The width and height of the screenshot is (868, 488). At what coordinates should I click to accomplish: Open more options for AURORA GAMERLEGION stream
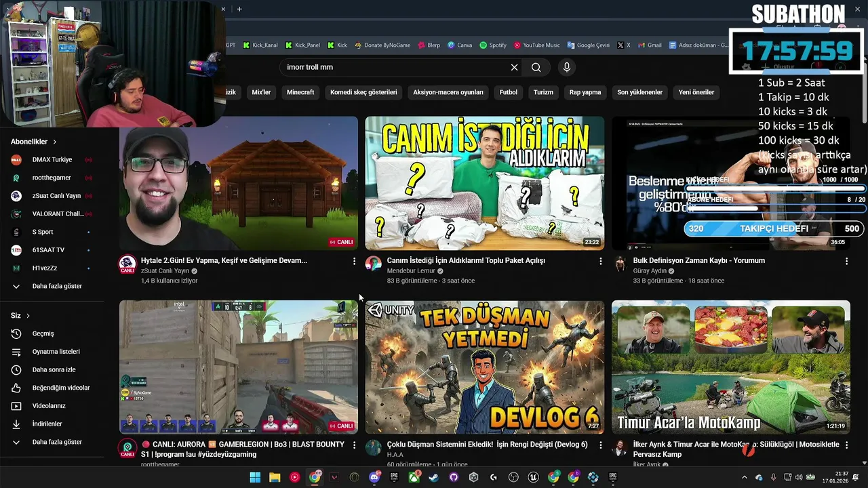pos(354,445)
